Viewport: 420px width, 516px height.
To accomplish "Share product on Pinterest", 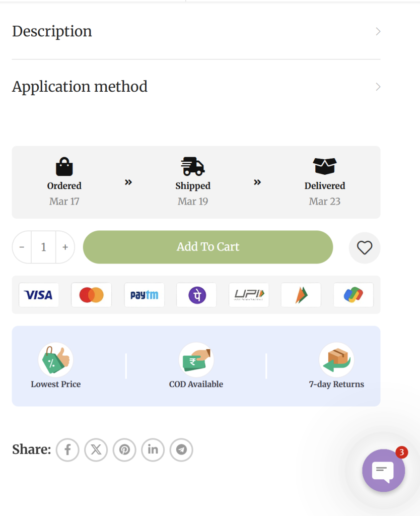I will [124, 449].
